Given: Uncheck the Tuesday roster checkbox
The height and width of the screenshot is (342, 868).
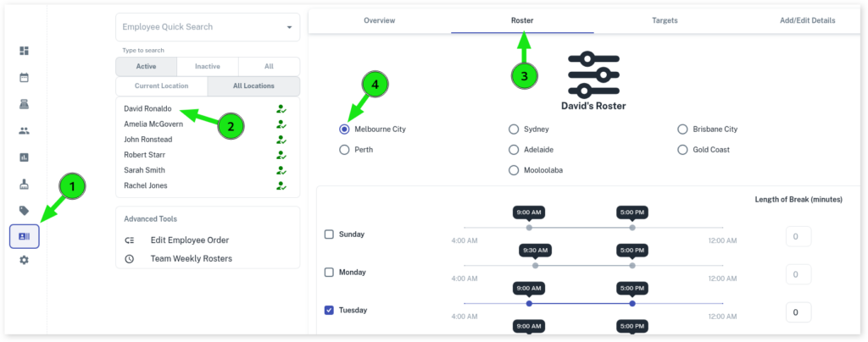Looking at the screenshot, I should (329, 311).
